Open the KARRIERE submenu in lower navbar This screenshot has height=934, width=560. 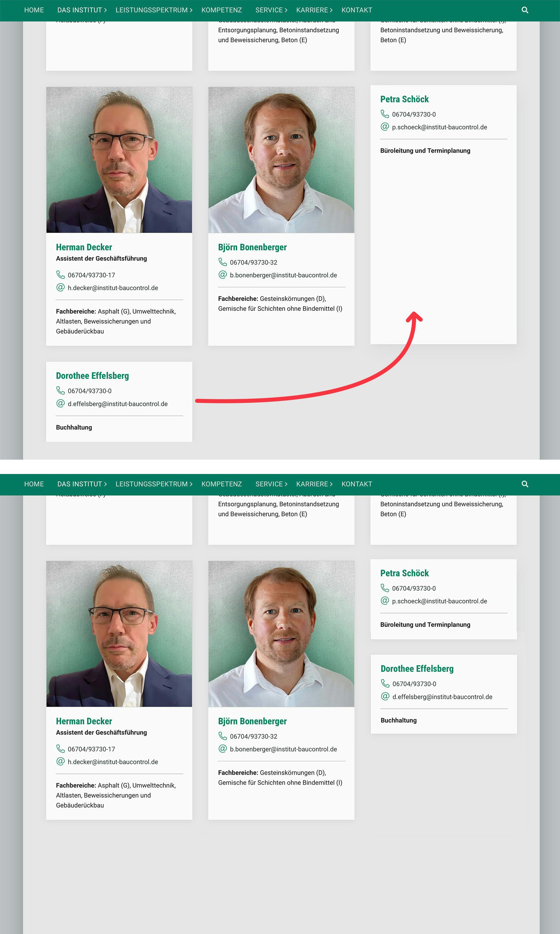314,484
